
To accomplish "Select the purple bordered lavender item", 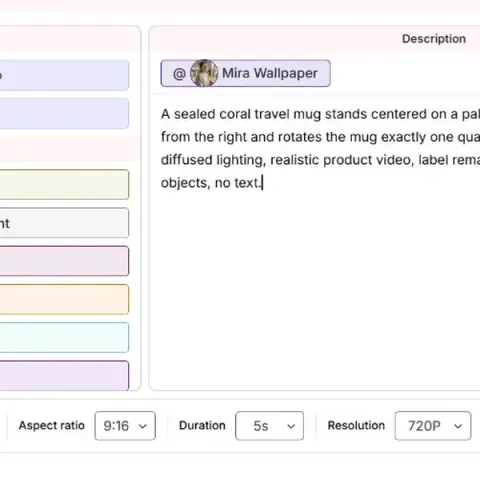I will 64,375.
